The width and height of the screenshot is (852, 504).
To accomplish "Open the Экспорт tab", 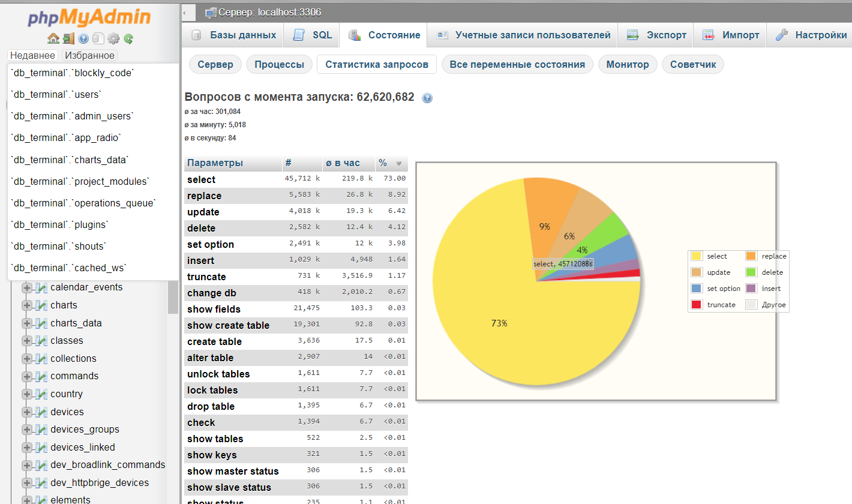I will pos(656,35).
